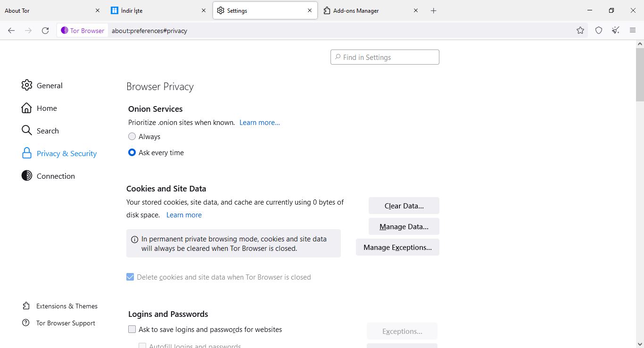The width and height of the screenshot is (644, 348).
Task: Select the Always radio button
Action: (132, 136)
